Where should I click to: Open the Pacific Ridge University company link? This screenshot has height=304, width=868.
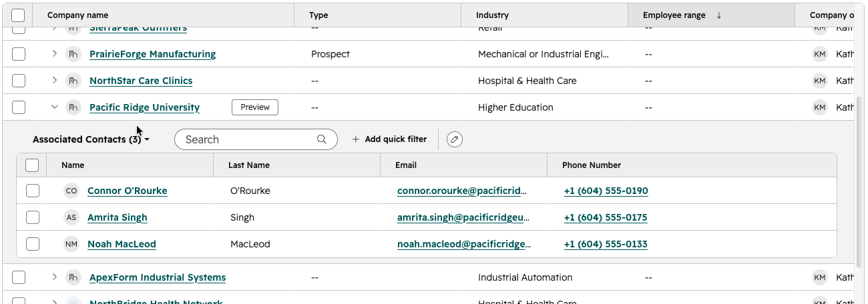(144, 107)
